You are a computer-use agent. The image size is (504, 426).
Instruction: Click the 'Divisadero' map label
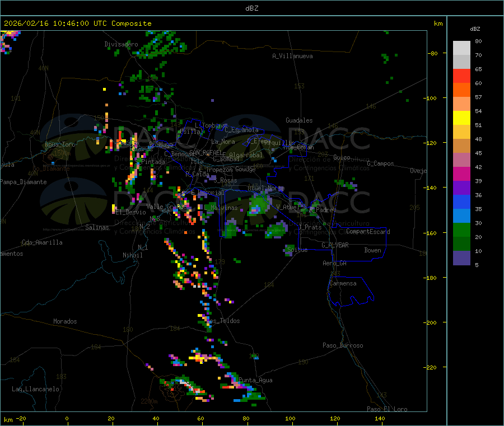(121, 44)
